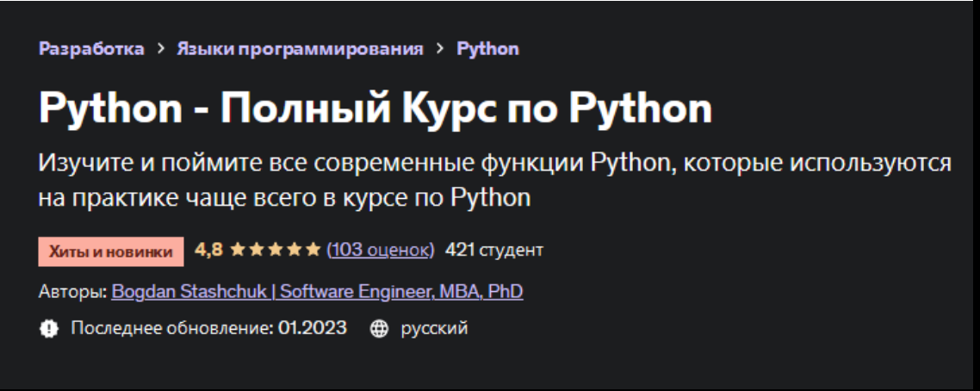Click the Авторы label
This screenshot has width=980, height=391.
pyautogui.click(x=72, y=292)
